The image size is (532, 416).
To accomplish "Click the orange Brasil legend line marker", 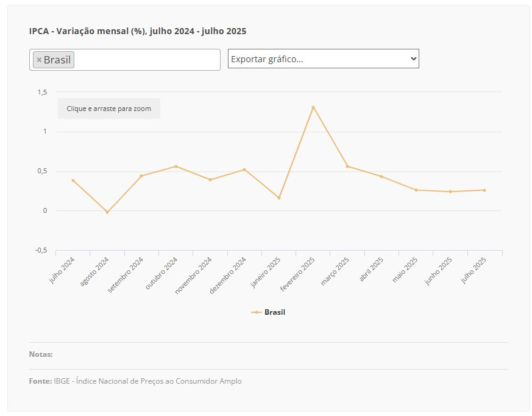I will pyautogui.click(x=257, y=312).
